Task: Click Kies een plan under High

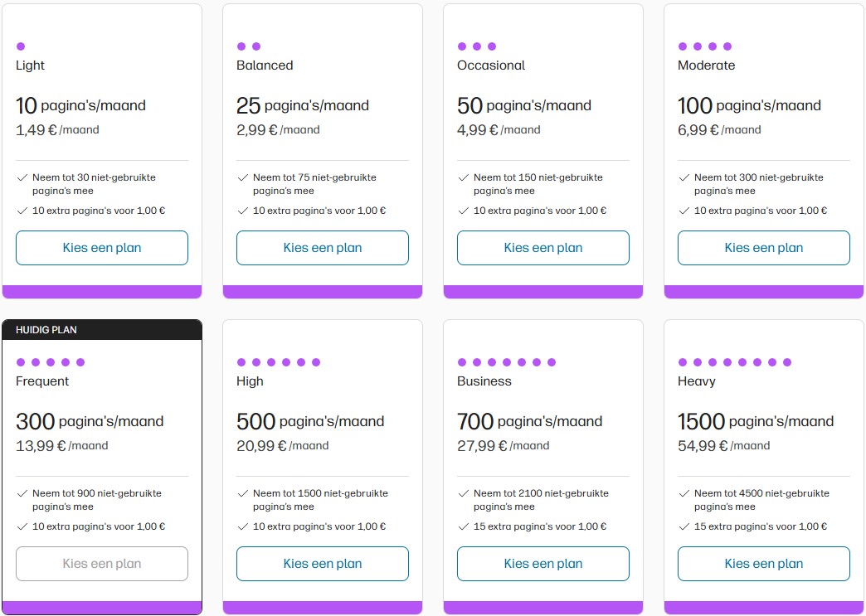Action: pyautogui.click(x=323, y=564)
